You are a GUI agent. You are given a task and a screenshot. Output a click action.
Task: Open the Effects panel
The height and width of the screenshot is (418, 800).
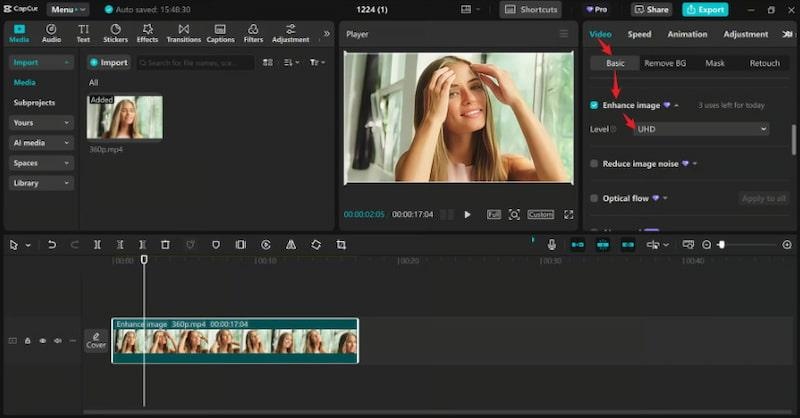point(147,33)
